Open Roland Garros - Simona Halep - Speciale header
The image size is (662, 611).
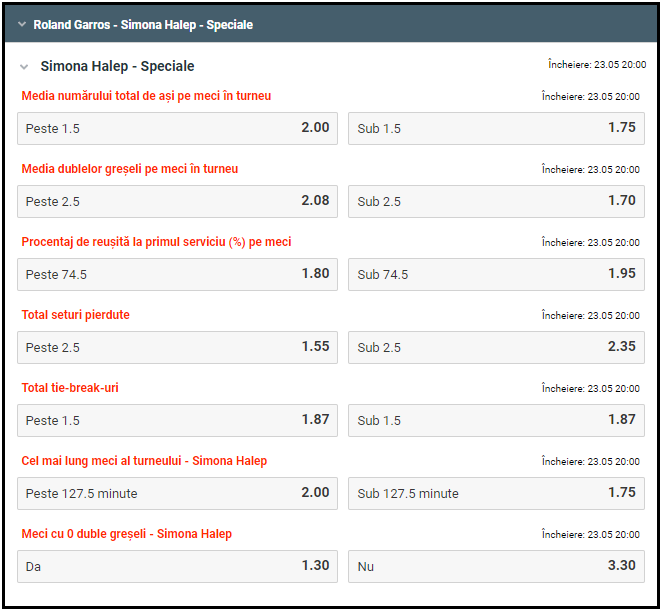[x=143, y=25]
